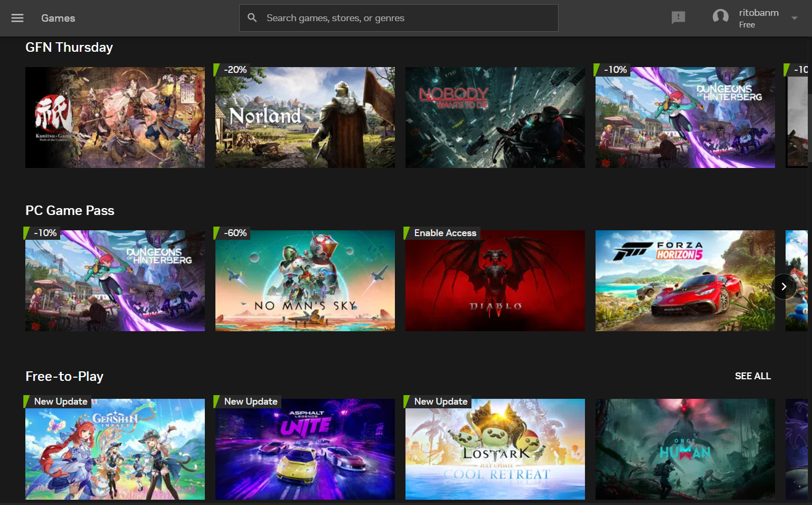812x505 pixels.
Task: Open Asphalt Legends Unite tile
Action: click(305, 449)
